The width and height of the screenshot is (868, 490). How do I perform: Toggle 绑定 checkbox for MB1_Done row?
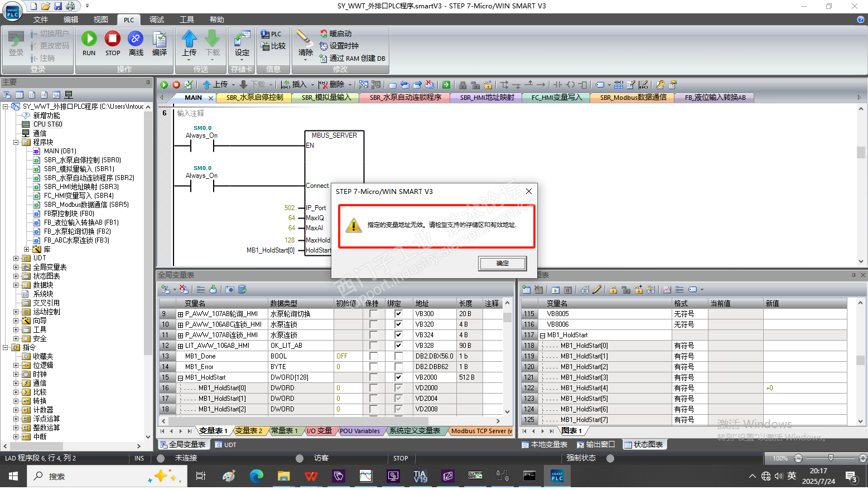[398, 356]
